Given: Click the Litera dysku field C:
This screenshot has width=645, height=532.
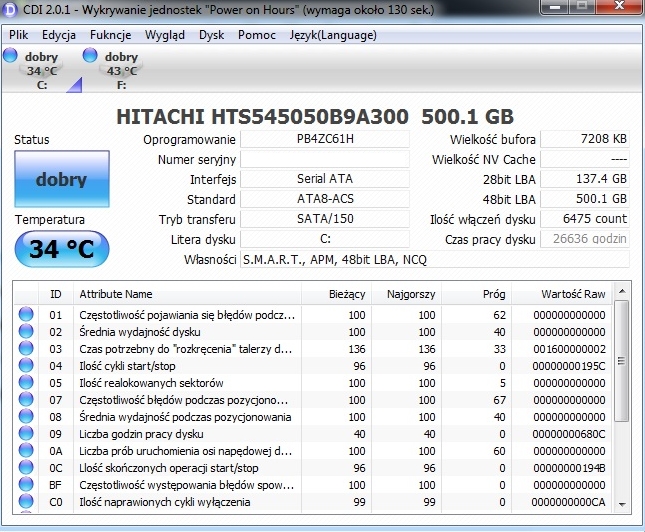Looking at the screenshot, I should click(325, 239).
